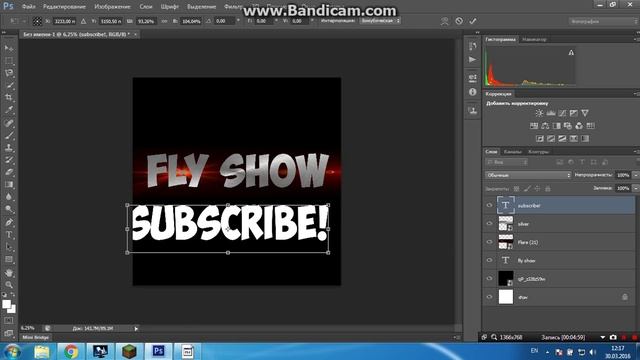The height and width of the screenshot is (360, 640).
Task: Select the Blur tool
Action: pyautogui.click(x=9, y=197)
